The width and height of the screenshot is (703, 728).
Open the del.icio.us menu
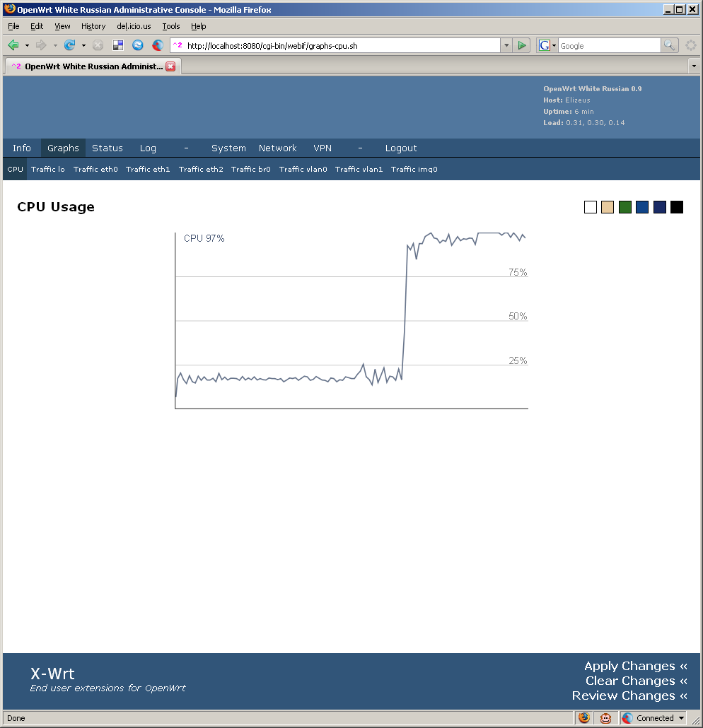coord(134,26)
